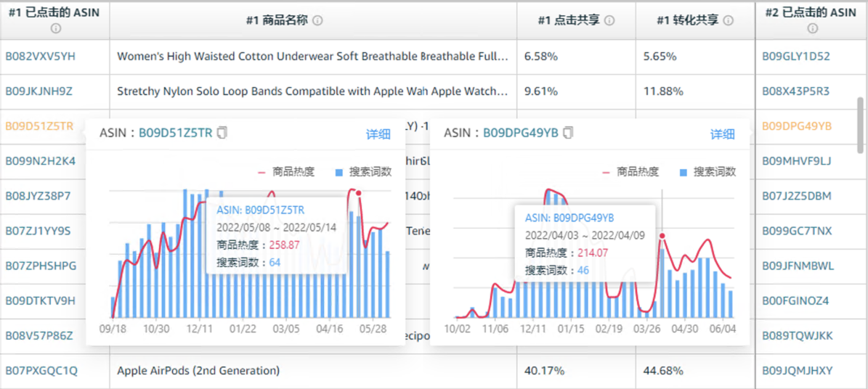Open 详细 link in the B09DPG49YB popup
The image size is (868, 389).
[x=722, y=134]
